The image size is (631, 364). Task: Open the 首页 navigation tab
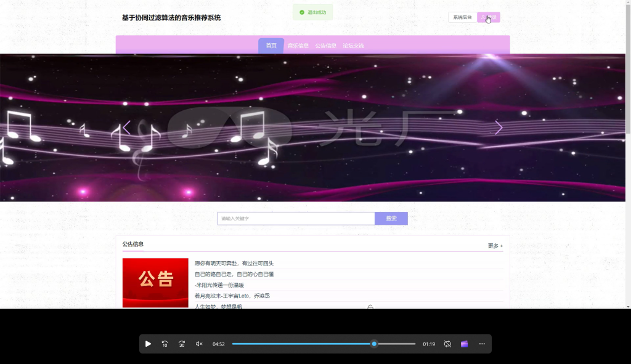coord(271,46)
